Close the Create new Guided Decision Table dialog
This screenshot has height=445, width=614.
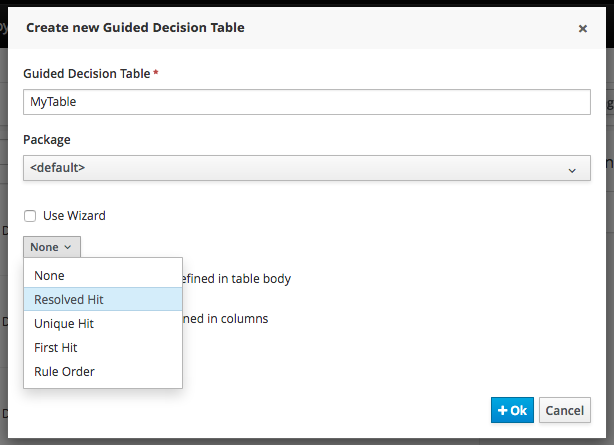pyautogui.click(x=582, y=29)
